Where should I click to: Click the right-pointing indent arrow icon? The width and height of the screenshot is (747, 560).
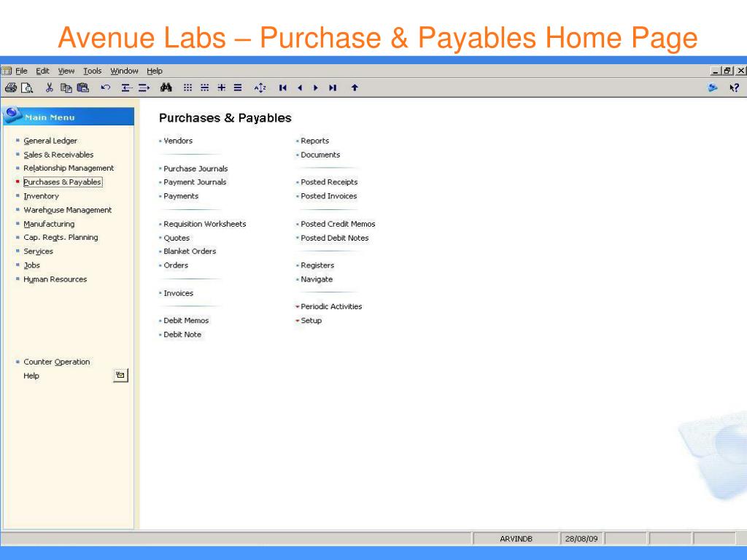(144, 87)
